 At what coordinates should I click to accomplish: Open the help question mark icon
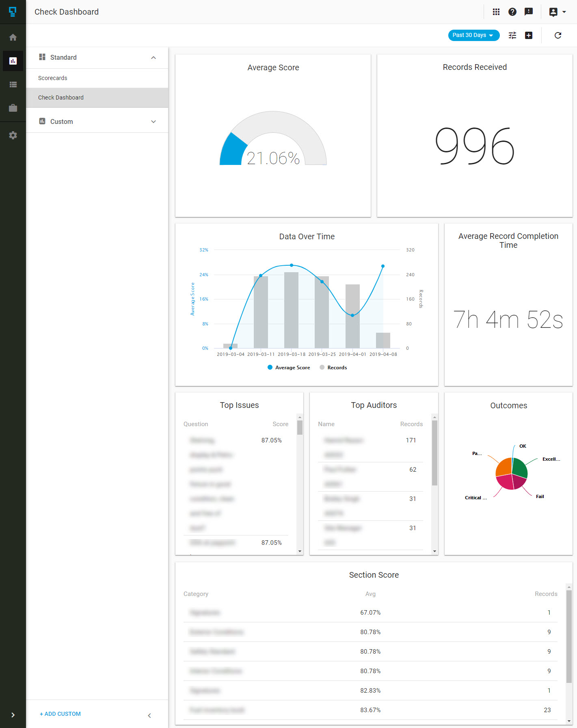pyautogui.click(x=512, y=12)
